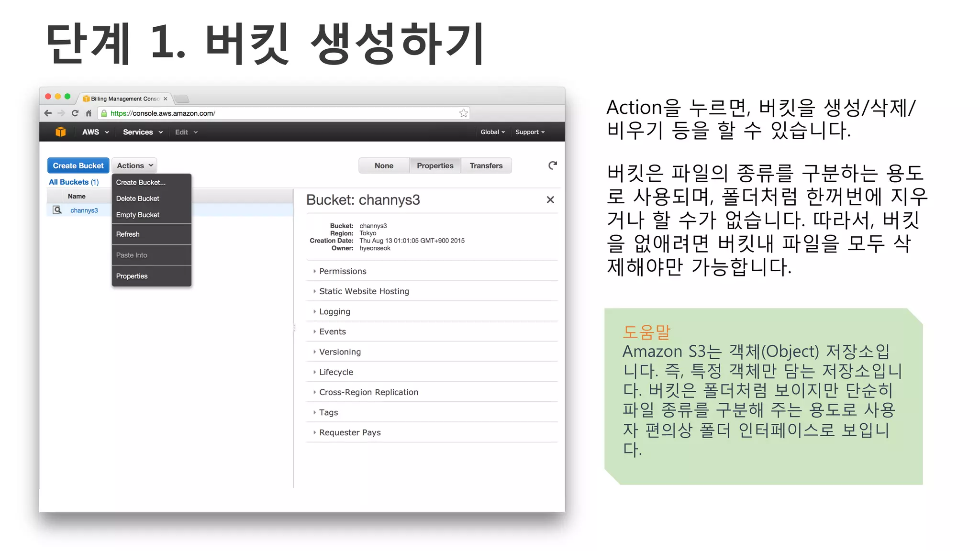Choose Delete Bucket from Actions menu
The width and height of the screenshot is (980, 551).
click(138, 198)
